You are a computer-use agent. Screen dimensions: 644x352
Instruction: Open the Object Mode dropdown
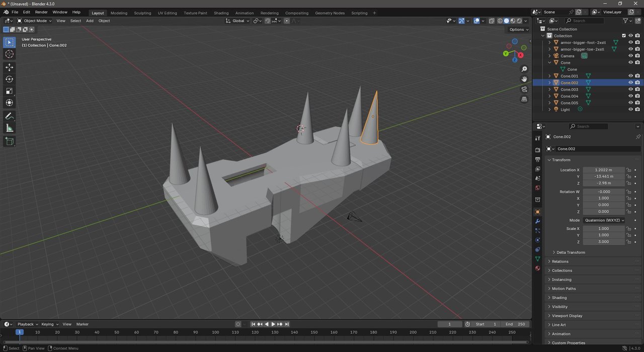[34, 21]
